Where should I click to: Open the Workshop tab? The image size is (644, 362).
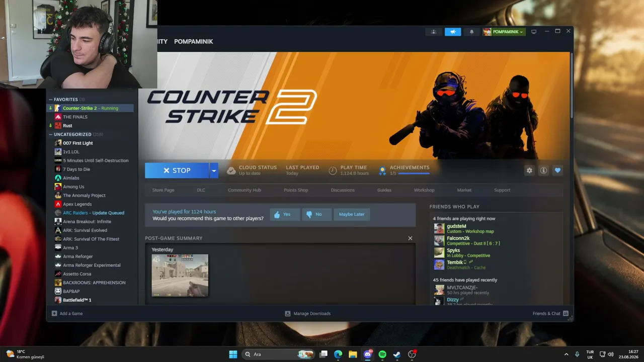424,190
